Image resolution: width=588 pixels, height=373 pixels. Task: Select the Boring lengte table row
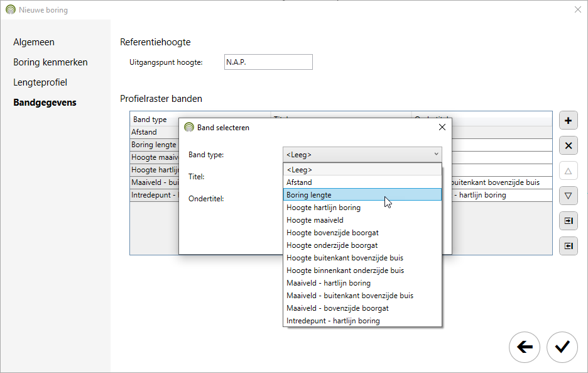[154, 145]
